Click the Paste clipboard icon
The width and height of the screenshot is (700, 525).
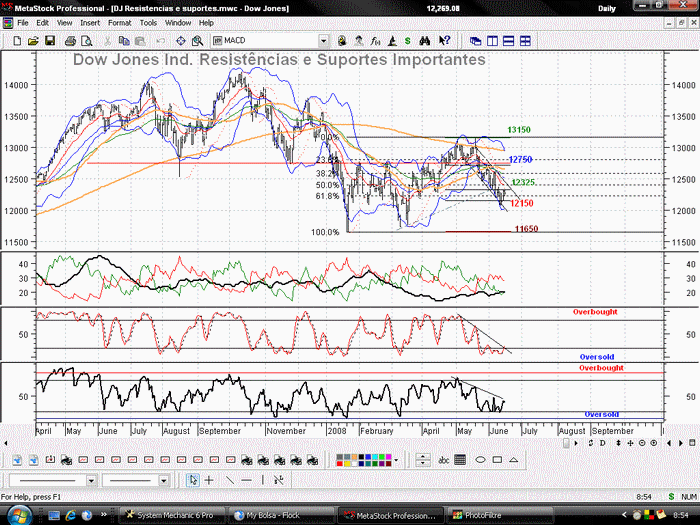[140, 41]
